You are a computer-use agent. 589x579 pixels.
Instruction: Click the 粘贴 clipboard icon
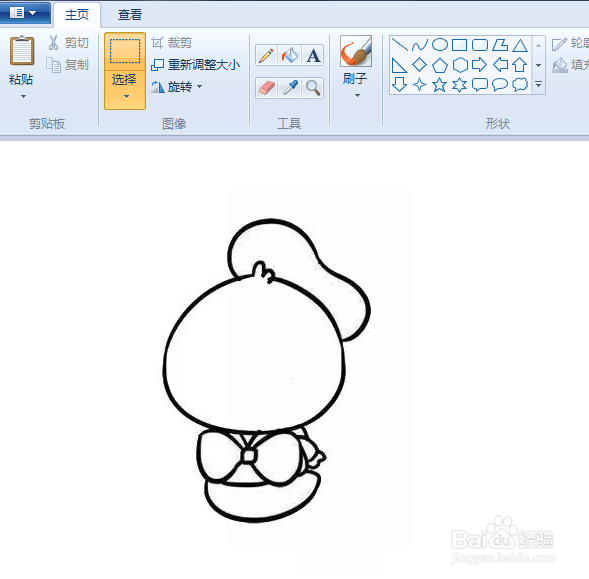[x=22, y=50]
